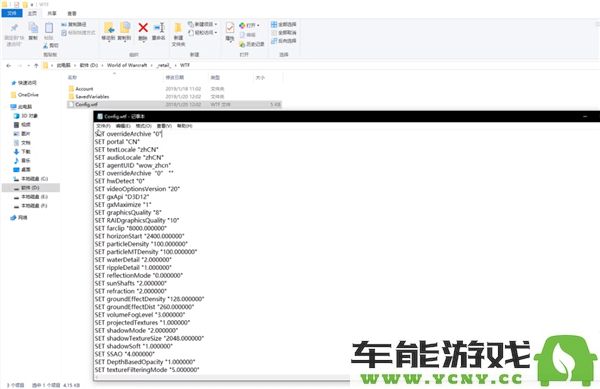Open Notepad Edit (编辑) menu

tap(123, 126)
